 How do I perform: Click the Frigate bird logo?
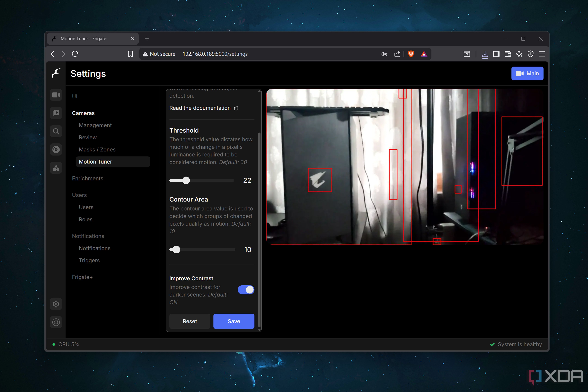[x=56, y=73]
